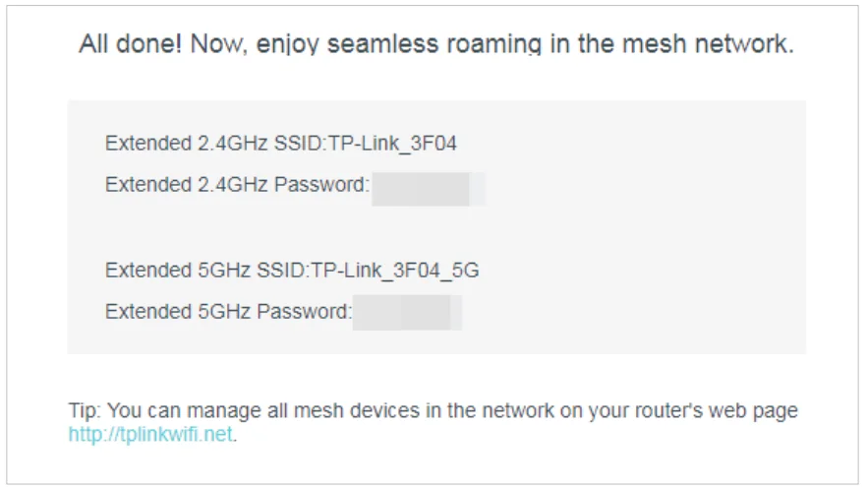
Task: Open the tplinkwifi.net link
Action: click(x=151, y=434)
